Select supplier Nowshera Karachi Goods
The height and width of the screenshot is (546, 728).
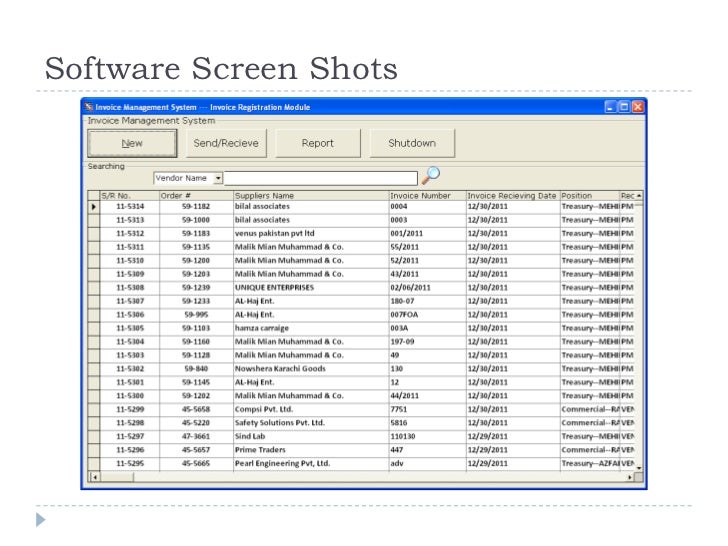pyautogui.click(x=311, y=369)
